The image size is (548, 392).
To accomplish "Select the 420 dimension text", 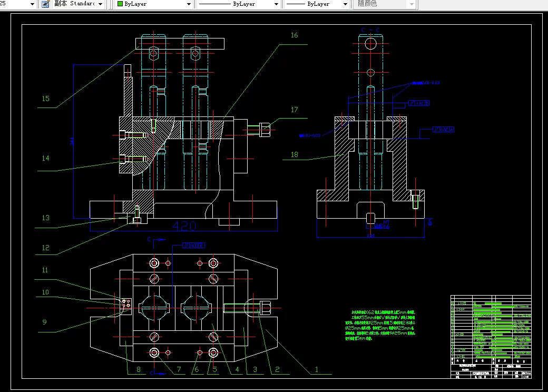I will (x=184, y=226).
